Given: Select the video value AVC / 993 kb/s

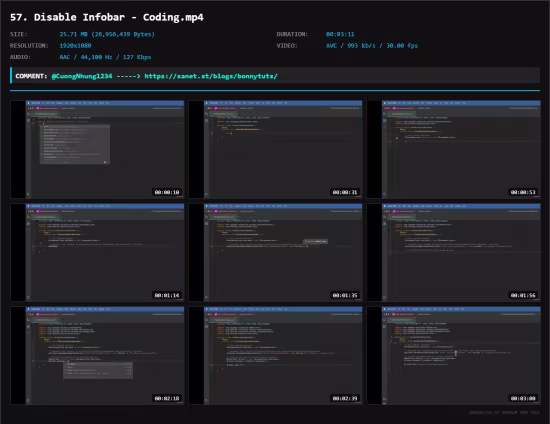Looking at the screenshot, I should coord(372,46).
